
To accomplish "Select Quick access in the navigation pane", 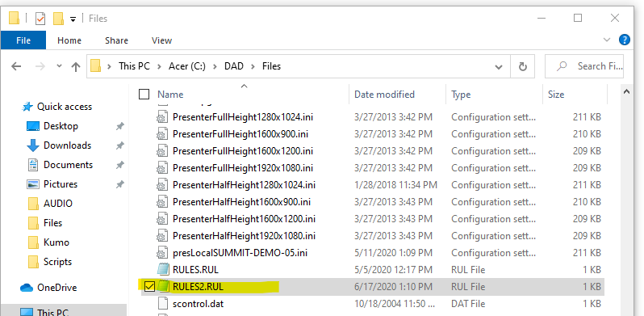I will pyautogui.click(x=65, y=107).
